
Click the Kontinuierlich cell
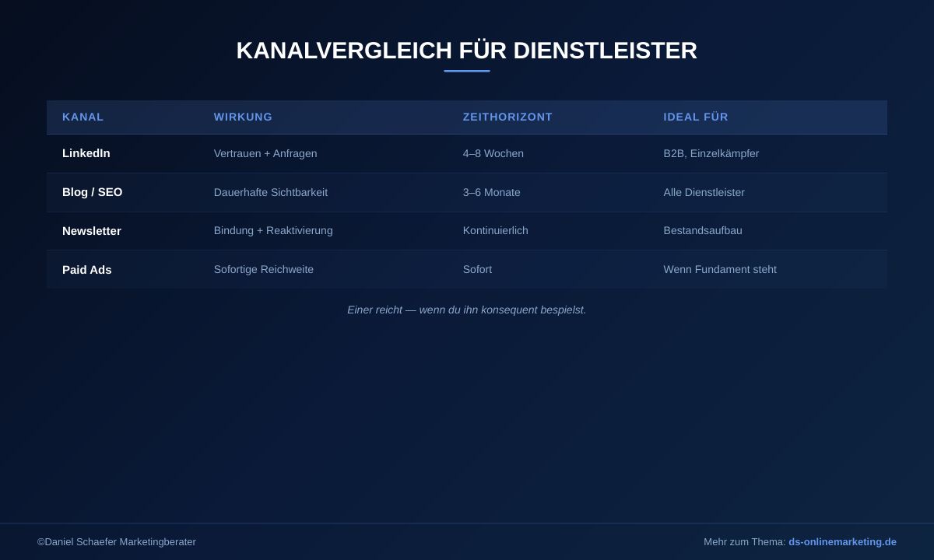tap(496, 230)
